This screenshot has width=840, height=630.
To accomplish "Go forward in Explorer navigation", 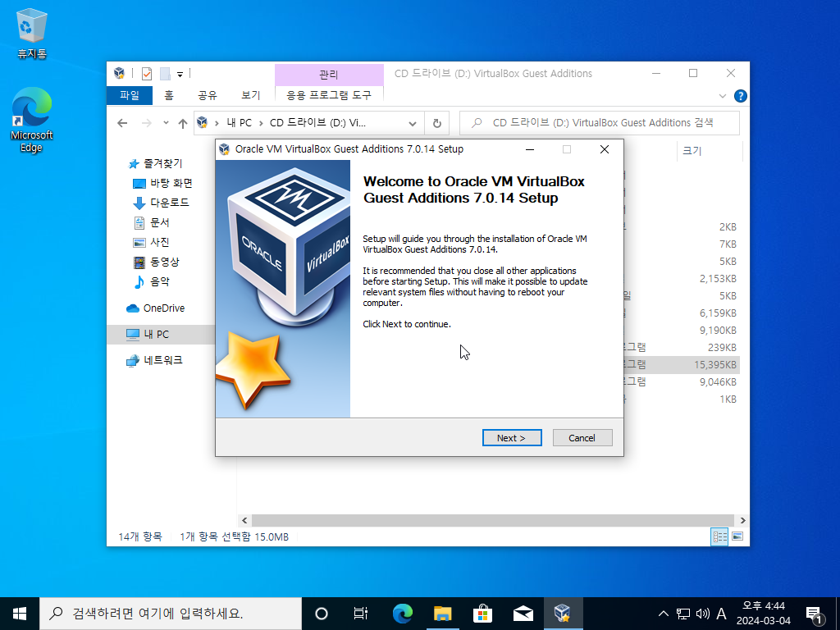I will (146, 123).
